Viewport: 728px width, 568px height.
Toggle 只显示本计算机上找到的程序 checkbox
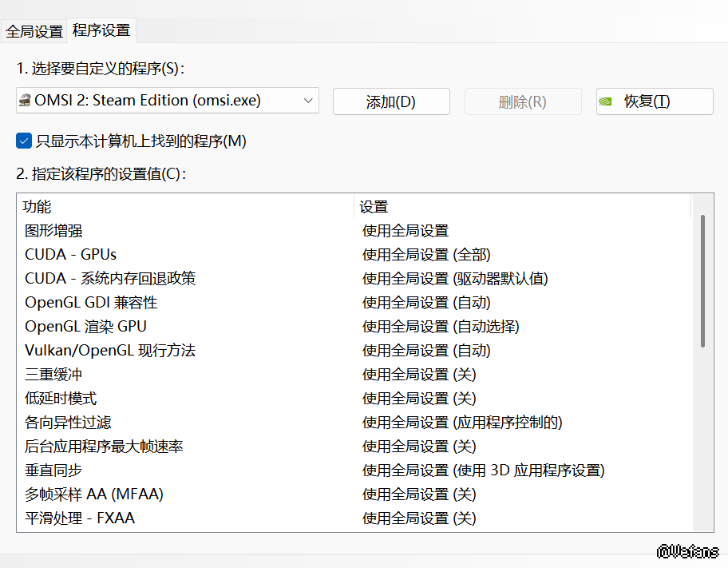click(x=23, y=141)
